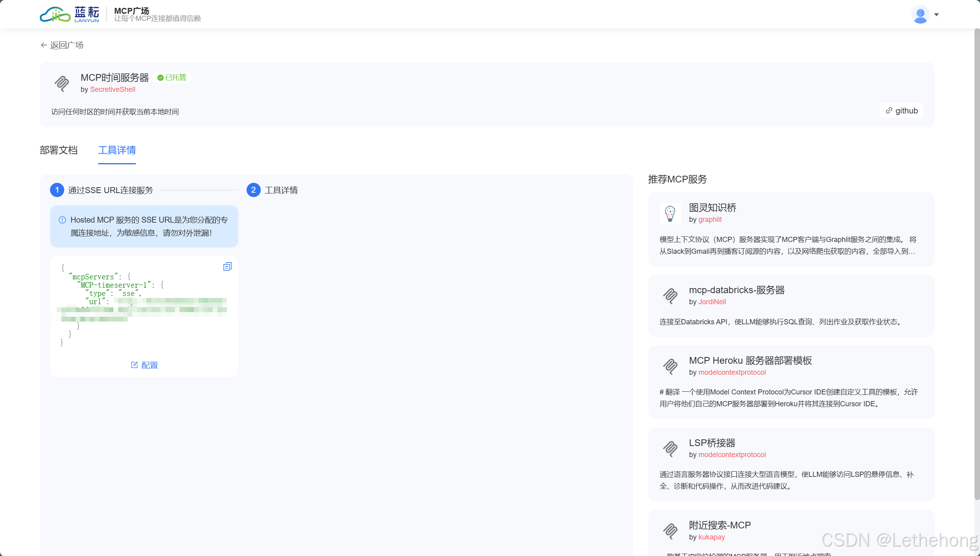Click the 图灵知识桥 description text
This screenshot has width=980, height=556.
(788, 245)
